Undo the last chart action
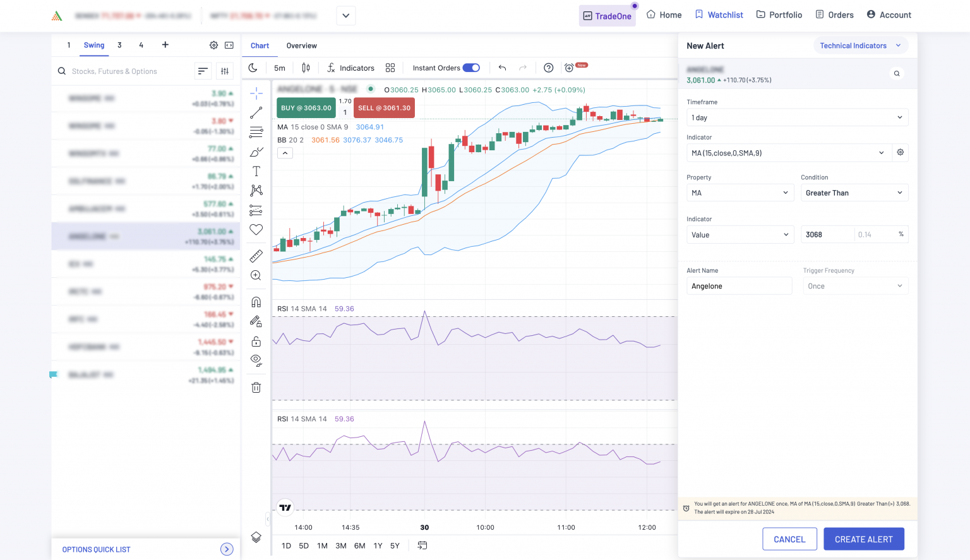 click(502, 68)
